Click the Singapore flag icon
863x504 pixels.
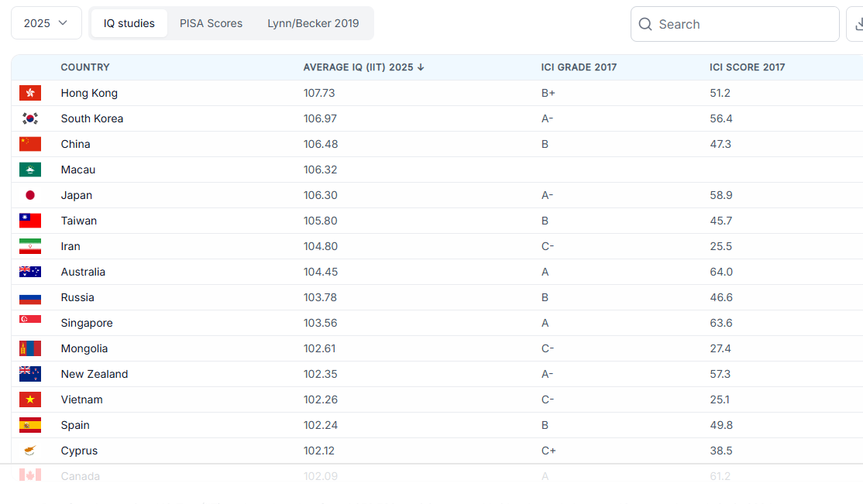(x=30, y=319)
